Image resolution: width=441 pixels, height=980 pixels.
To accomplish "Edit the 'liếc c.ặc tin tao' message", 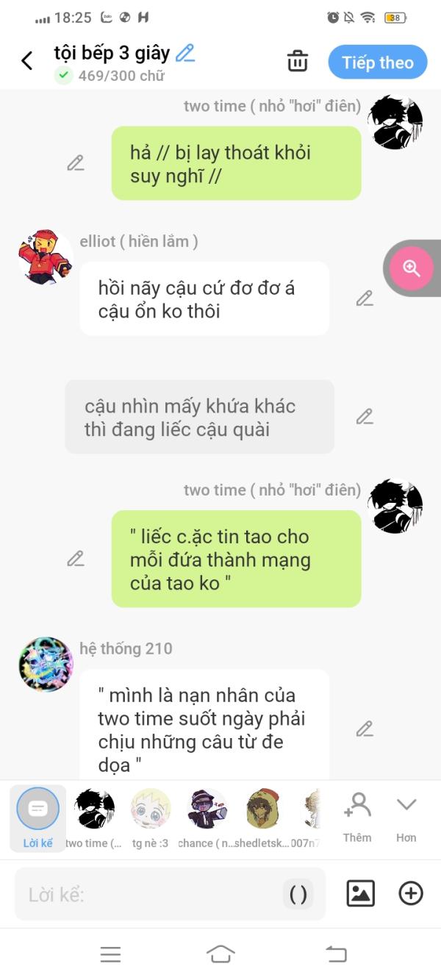I will (76, 559).
